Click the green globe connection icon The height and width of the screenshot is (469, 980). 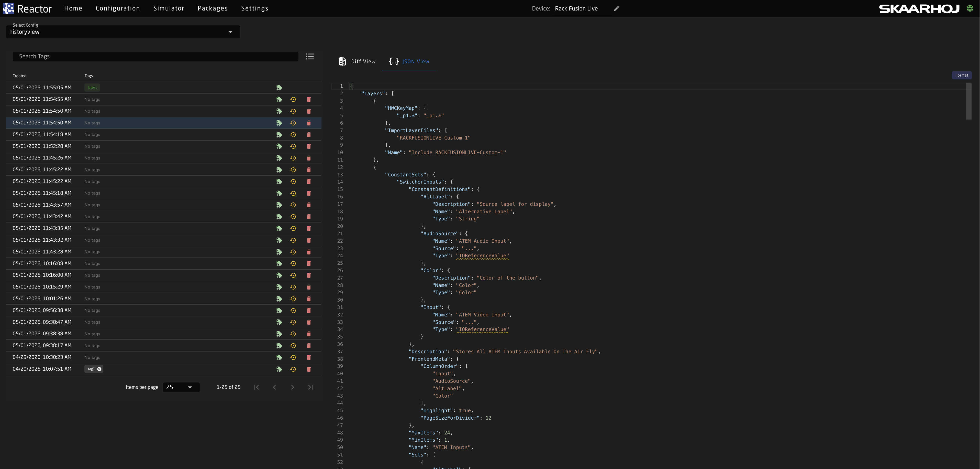click(x=970, y=8)
